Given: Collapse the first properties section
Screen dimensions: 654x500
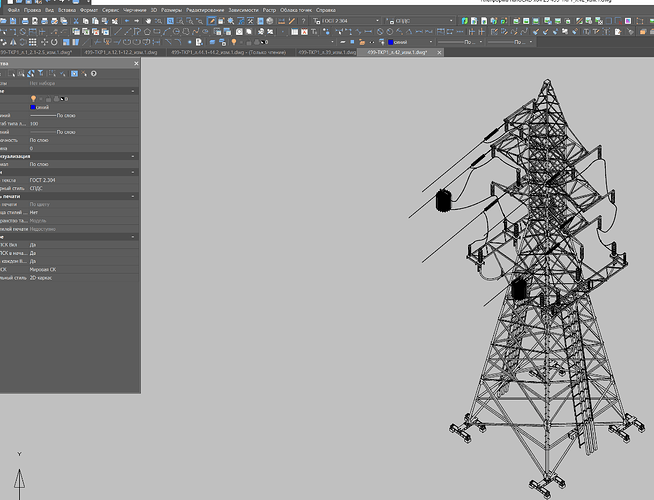Looking at the screenshot, I should click(133, 91).
